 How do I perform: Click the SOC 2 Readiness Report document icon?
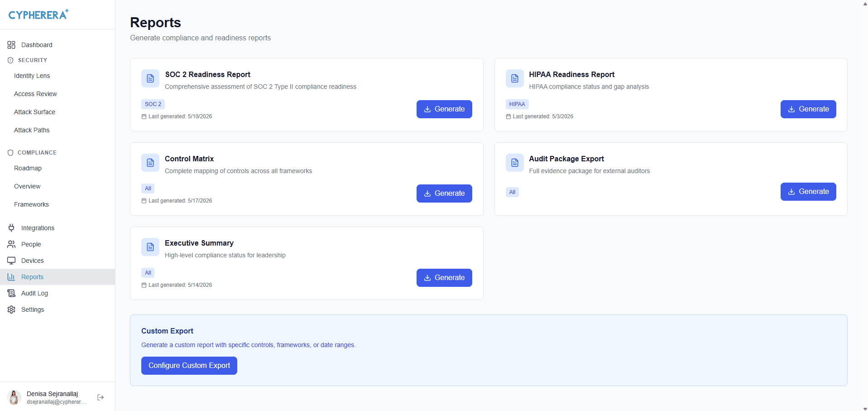(150, 78)
